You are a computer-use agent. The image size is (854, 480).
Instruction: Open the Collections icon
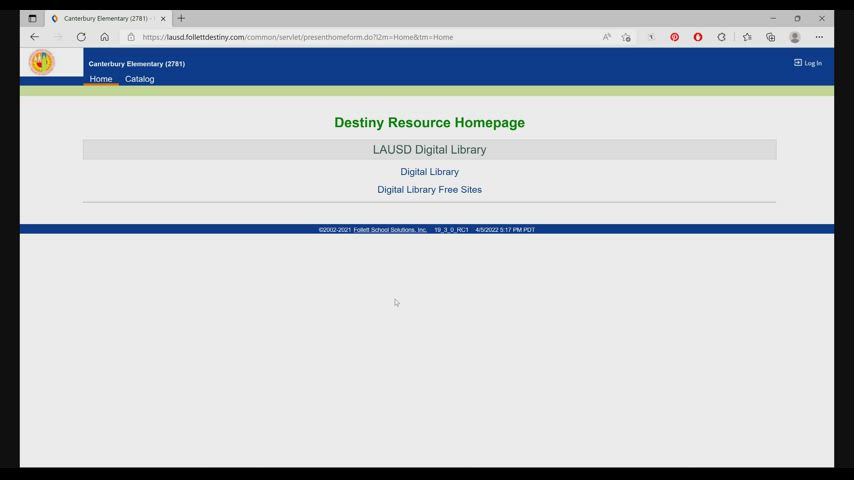(771, 37)
